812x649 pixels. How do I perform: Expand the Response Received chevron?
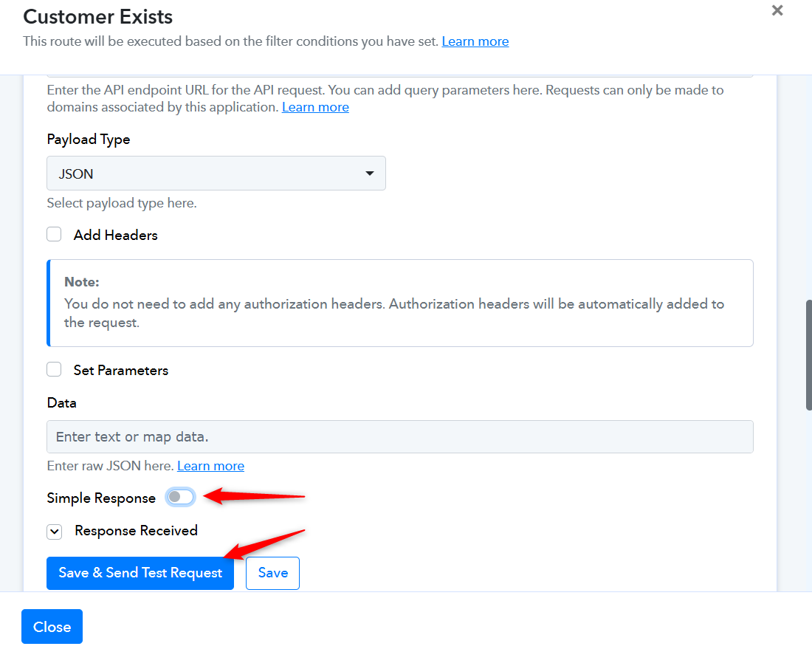point(55,532)
